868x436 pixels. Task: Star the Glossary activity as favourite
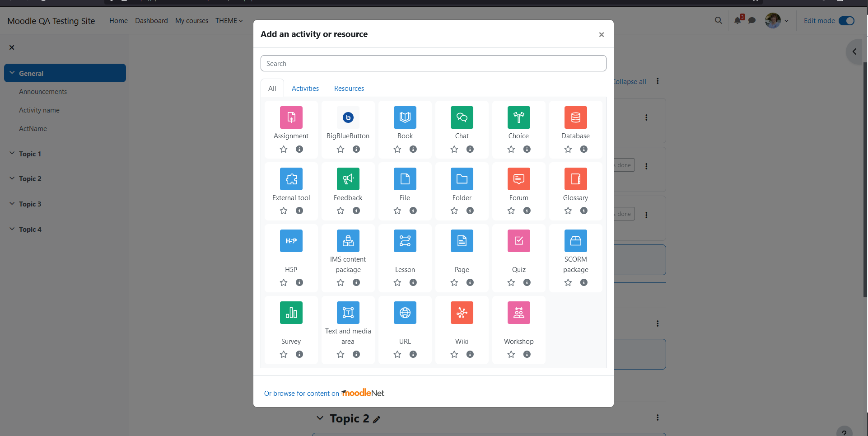[x=568, y=211]
